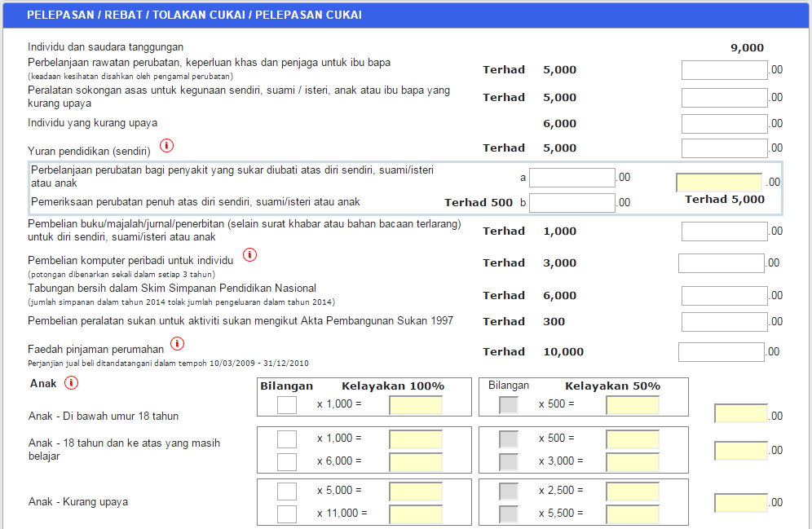Open the info icon beside Yuran pendidikan
Screen dimensions: 812x529
tap(167, 146)
